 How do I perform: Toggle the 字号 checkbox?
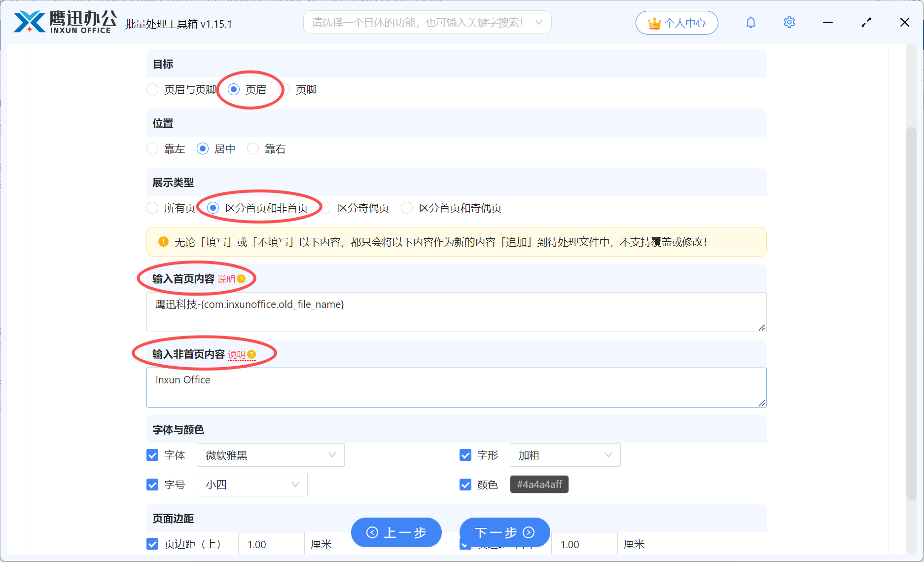[152, 485]
